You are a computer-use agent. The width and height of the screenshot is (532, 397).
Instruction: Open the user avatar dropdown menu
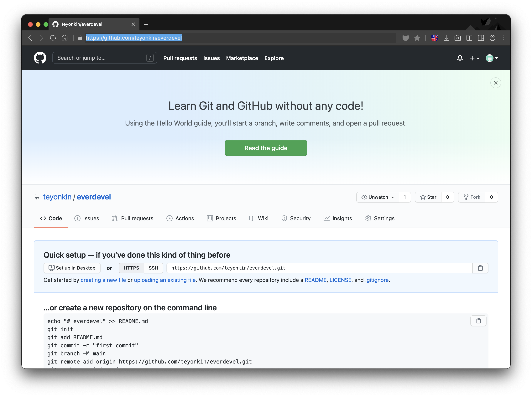click(x=492, y=58)
